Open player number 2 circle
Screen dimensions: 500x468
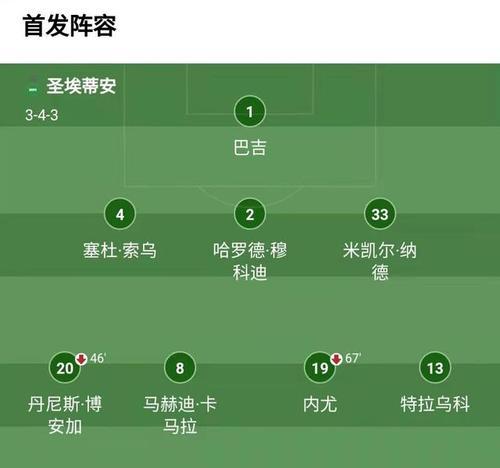(x=250, y=214)
